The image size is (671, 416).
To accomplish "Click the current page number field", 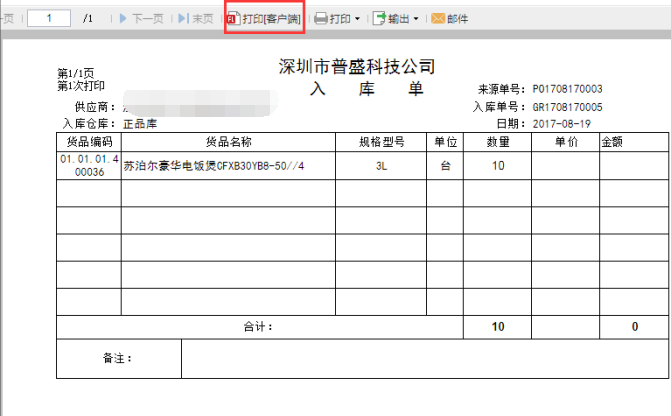I will point(49,19).
